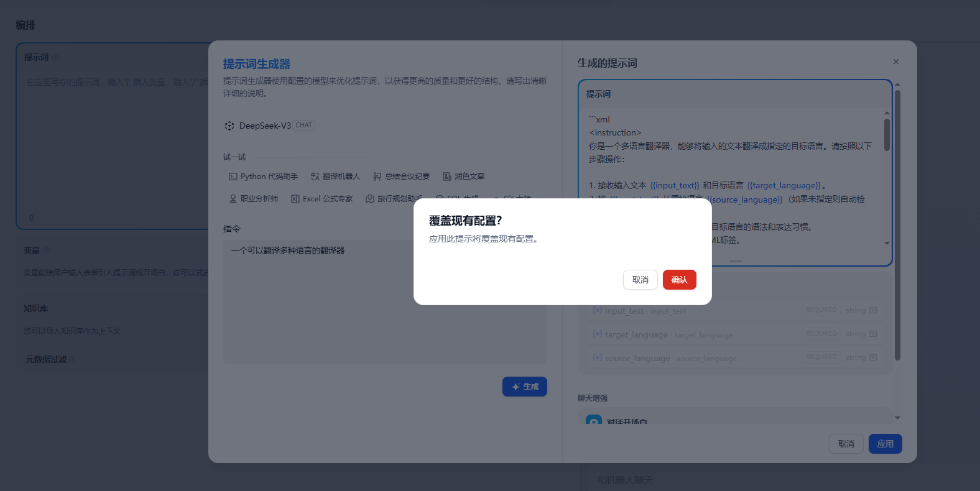Image resolution: width=980 pixels, height=491 pixels.
Task: Select the 总结会议纪要 template
Action: (401, 177)
